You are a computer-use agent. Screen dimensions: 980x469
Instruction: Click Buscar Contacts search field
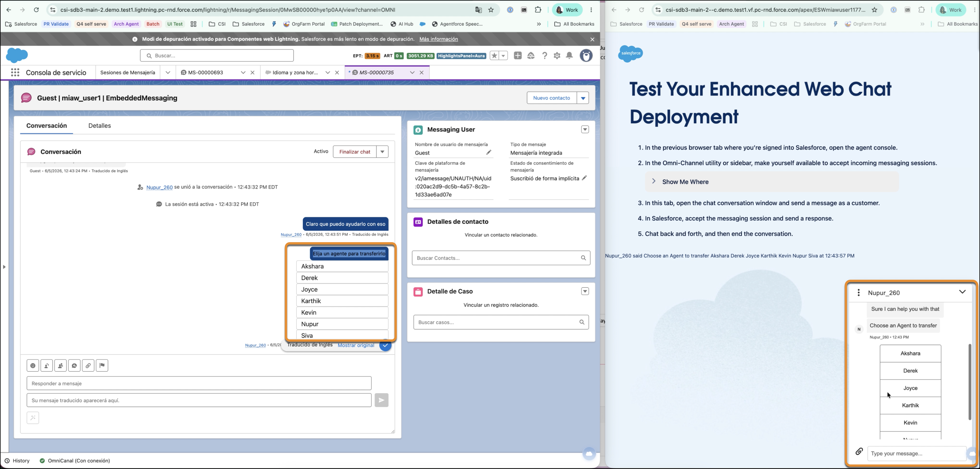pyautogui.click(x=501, y=258)
